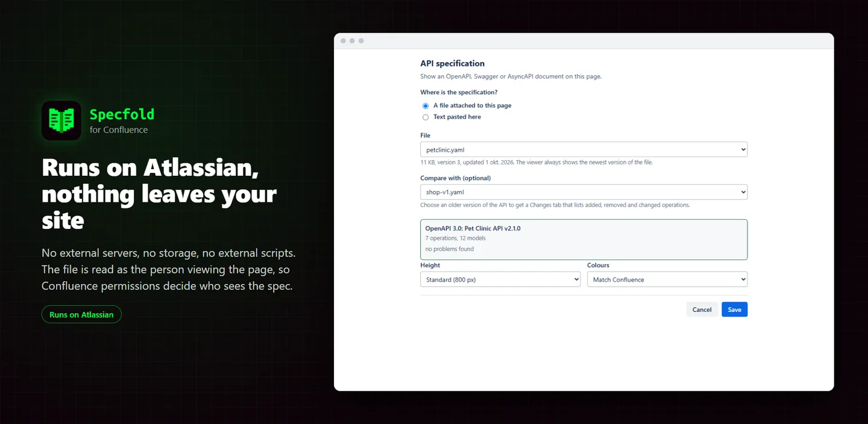Click the '7 operations, 12 models' line
Screen dimensions: 868x424
point(456,238)
